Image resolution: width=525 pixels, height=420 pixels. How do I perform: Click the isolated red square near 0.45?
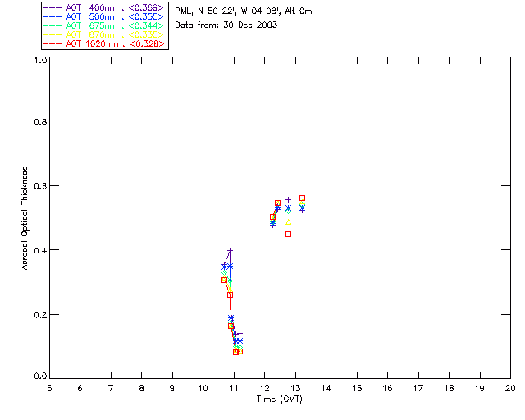point(288,234)
